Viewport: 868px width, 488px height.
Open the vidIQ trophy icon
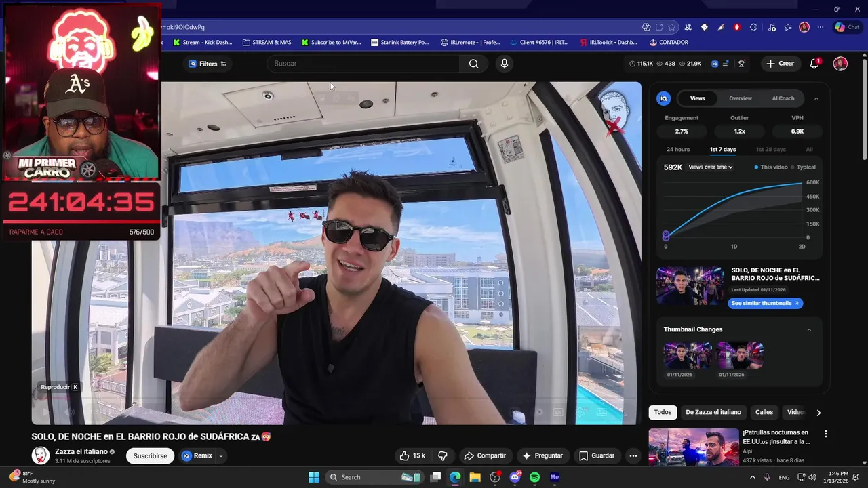(x=741, y=64)
